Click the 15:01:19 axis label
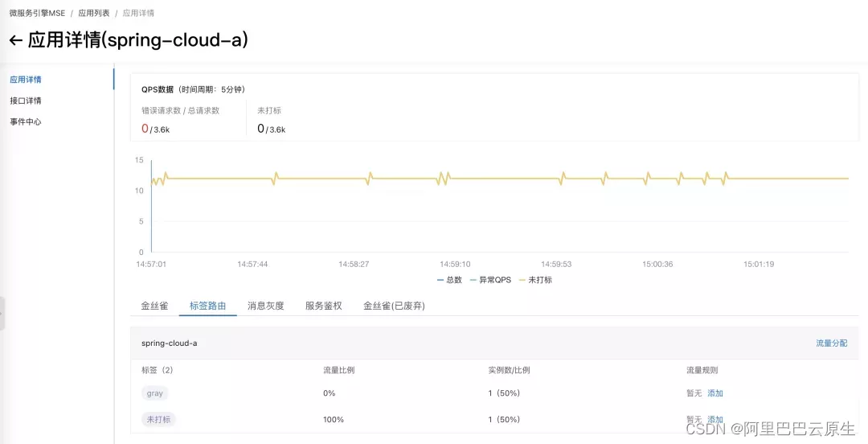868x444 pixels. [759, 265]
